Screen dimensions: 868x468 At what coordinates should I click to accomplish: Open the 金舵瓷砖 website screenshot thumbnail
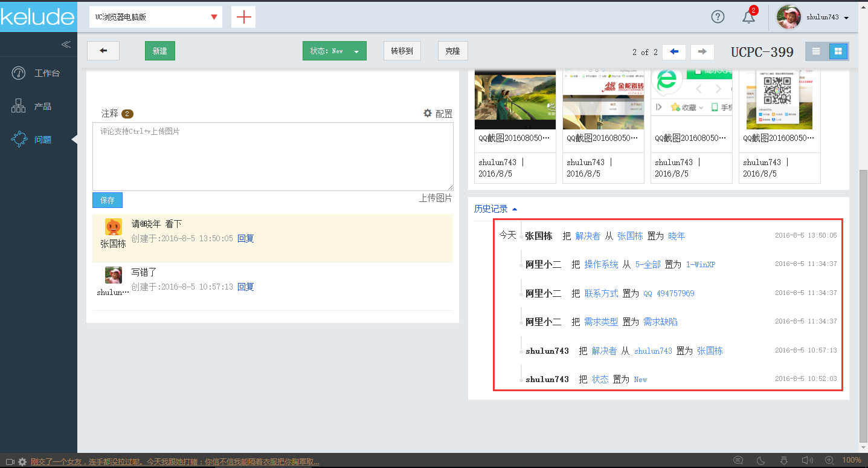click(x=603, y=99)
